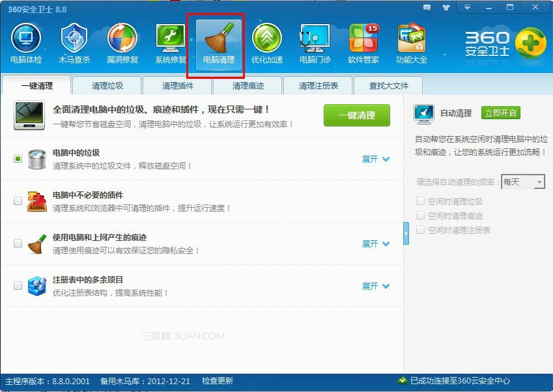Click the 电脑中不必要的插件 heading
The height and width of the screenshot is (392, 553).
(88, 195)
